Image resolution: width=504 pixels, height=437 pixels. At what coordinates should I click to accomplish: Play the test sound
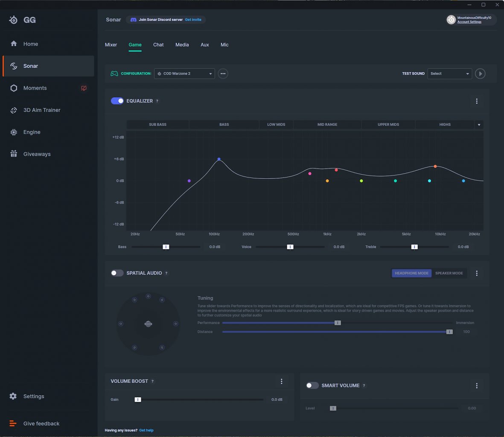480,73
